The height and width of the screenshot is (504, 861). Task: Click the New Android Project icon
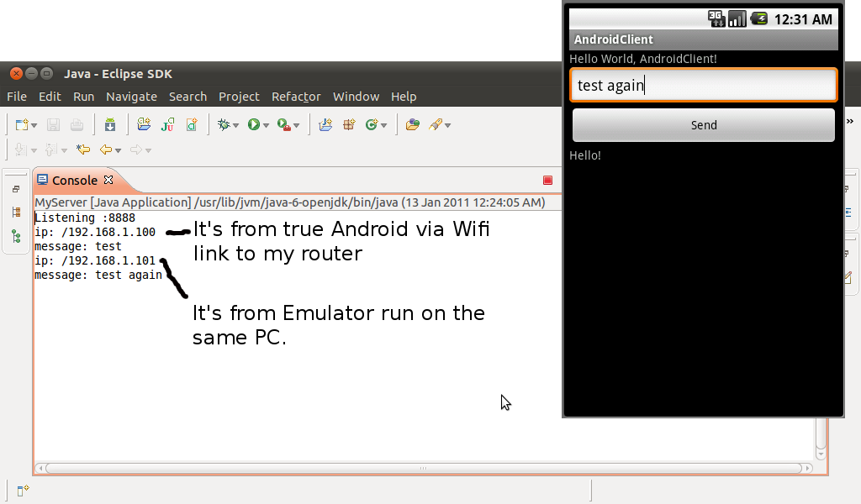tap(111, 123)
